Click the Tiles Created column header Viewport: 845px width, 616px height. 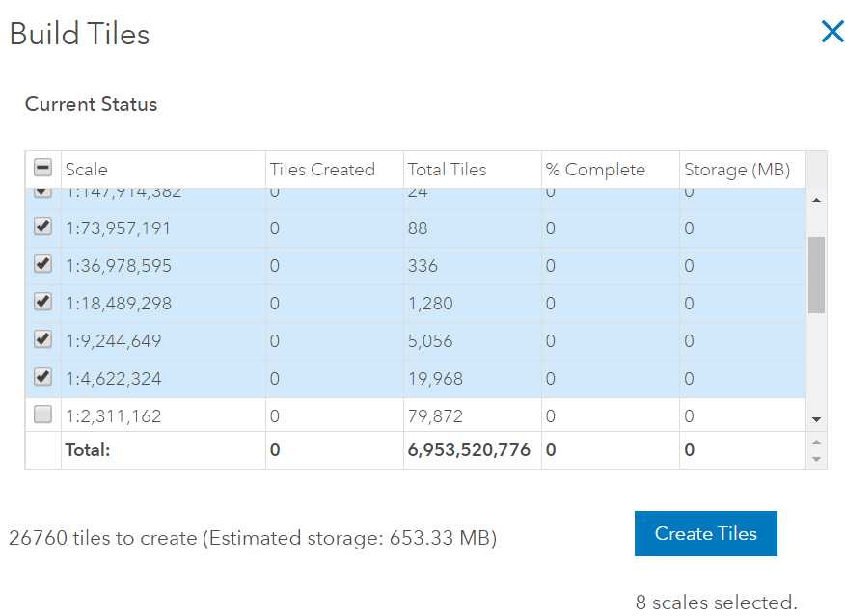322,170
